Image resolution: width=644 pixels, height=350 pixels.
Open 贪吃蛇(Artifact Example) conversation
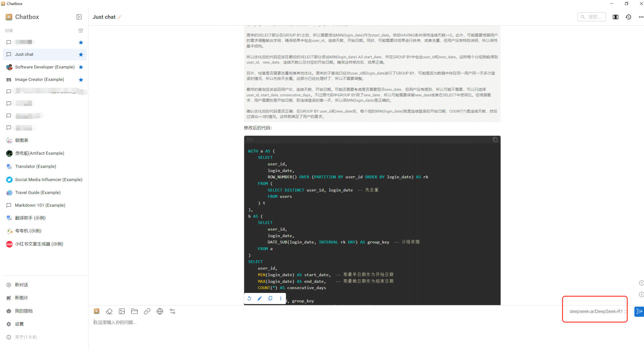45,153
